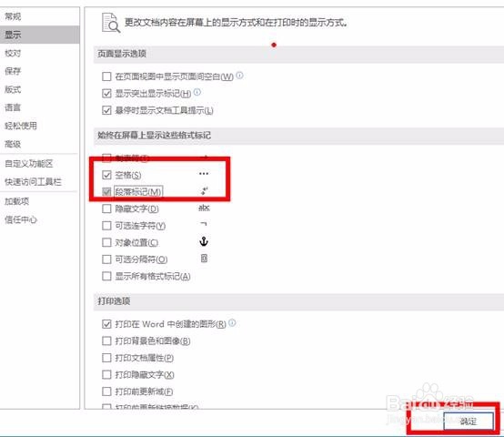Go to 自定义功能区 settings

point(39,164)
